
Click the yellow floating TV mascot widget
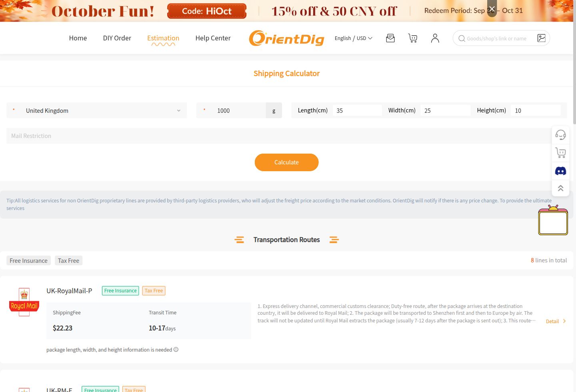553,220
